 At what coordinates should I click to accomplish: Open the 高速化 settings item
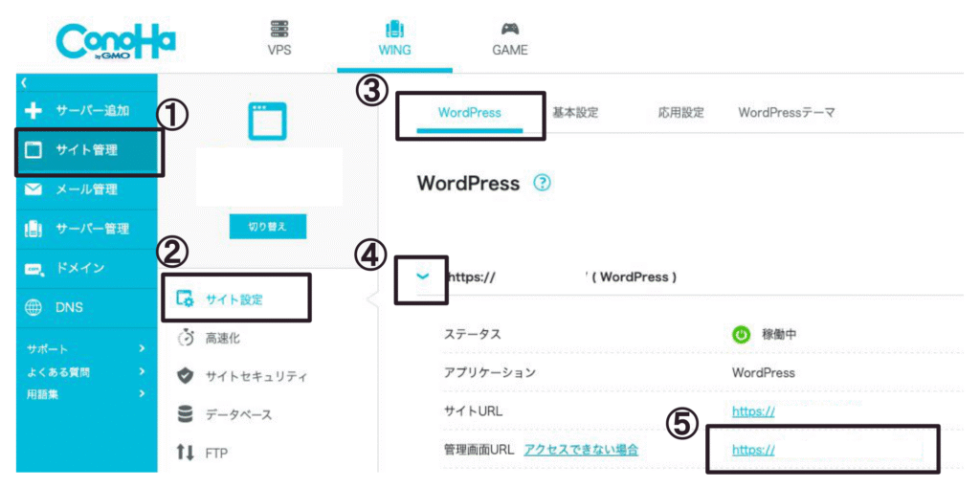coord(225,338)
